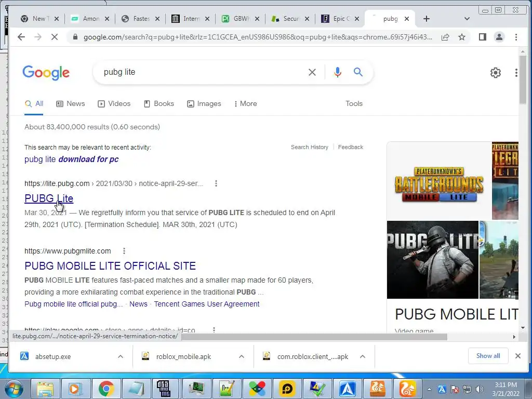Open media player taskbar icon
The image size is (532, 399).
pos(75,389)
